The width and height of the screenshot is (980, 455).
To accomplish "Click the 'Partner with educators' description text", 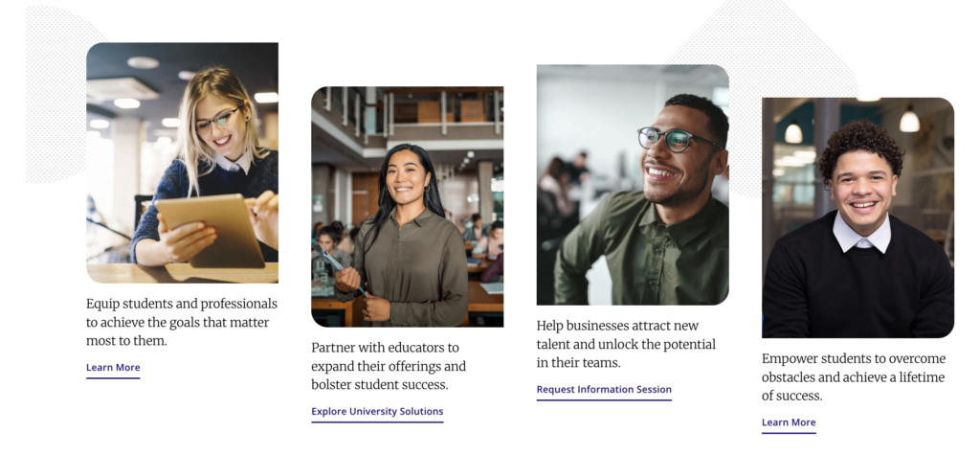I will tap(389, 366).
